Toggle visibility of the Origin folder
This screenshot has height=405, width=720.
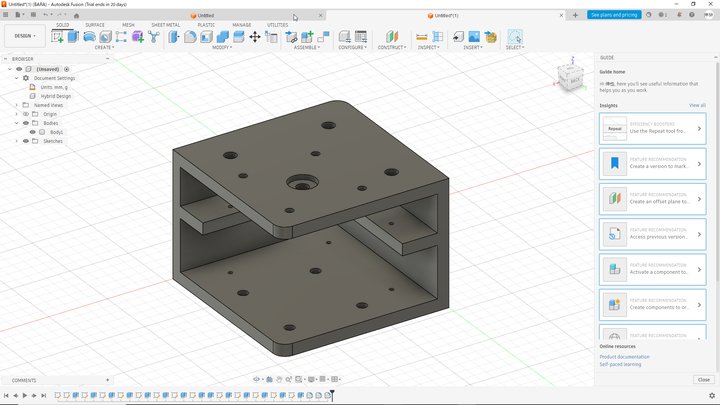(26, 114)
